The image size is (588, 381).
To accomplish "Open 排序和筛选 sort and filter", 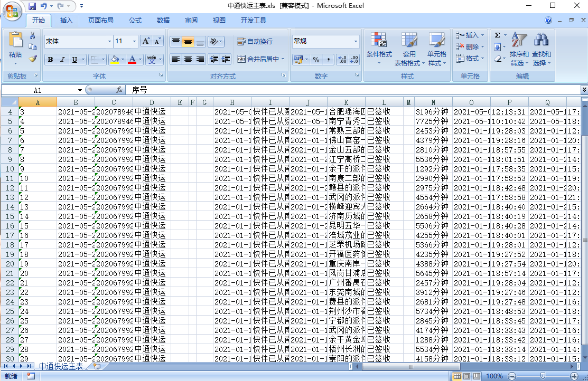I will pos(519,49).
